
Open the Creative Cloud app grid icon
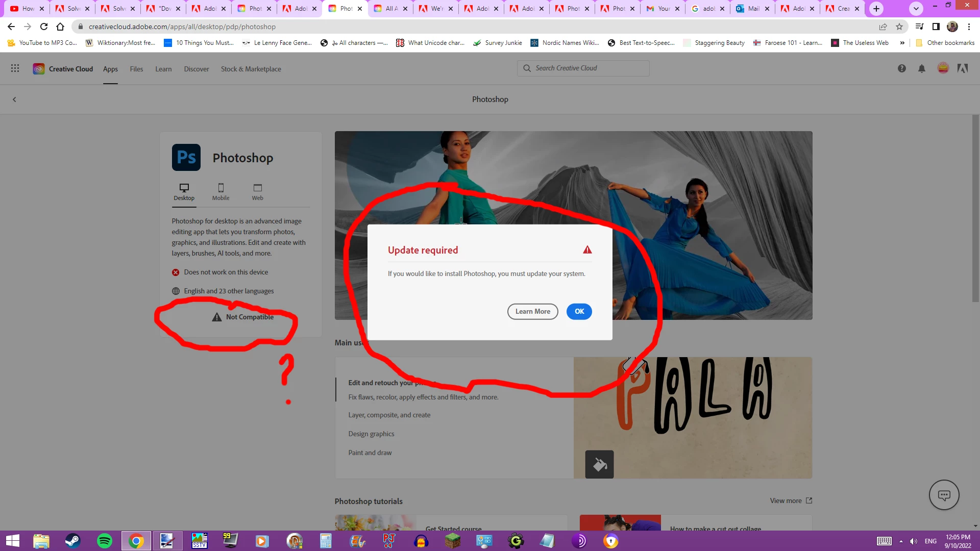(x=15, y=68)
